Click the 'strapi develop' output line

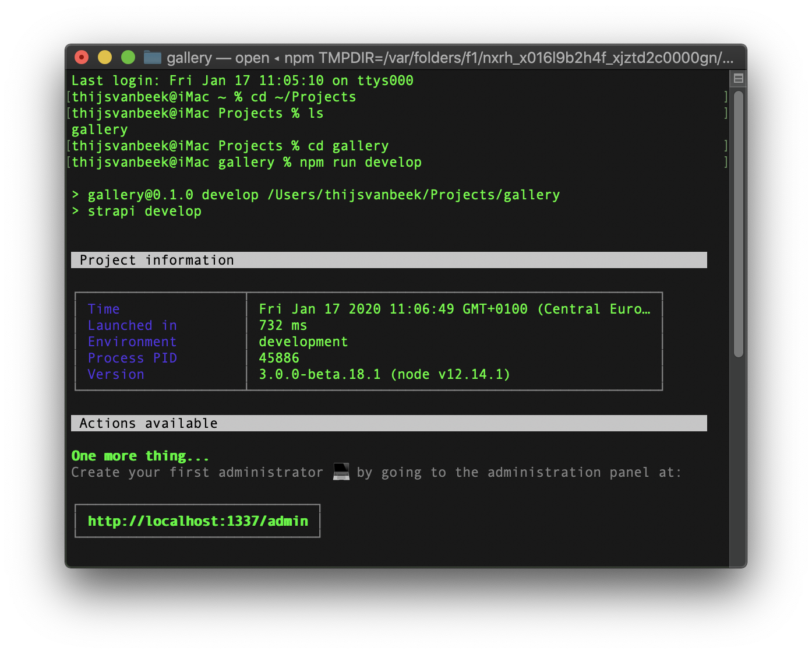pyautogui.click(x=144, y=212)
